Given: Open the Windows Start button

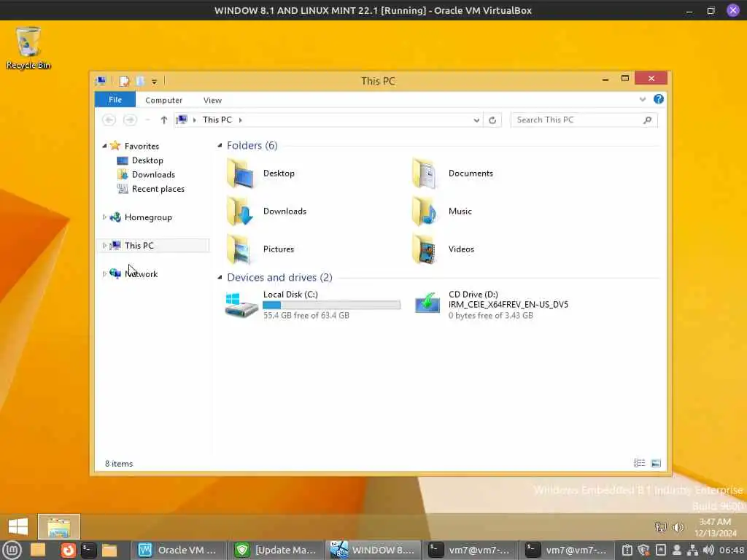Looking at the screenshot, I should (x=18, y=526).
